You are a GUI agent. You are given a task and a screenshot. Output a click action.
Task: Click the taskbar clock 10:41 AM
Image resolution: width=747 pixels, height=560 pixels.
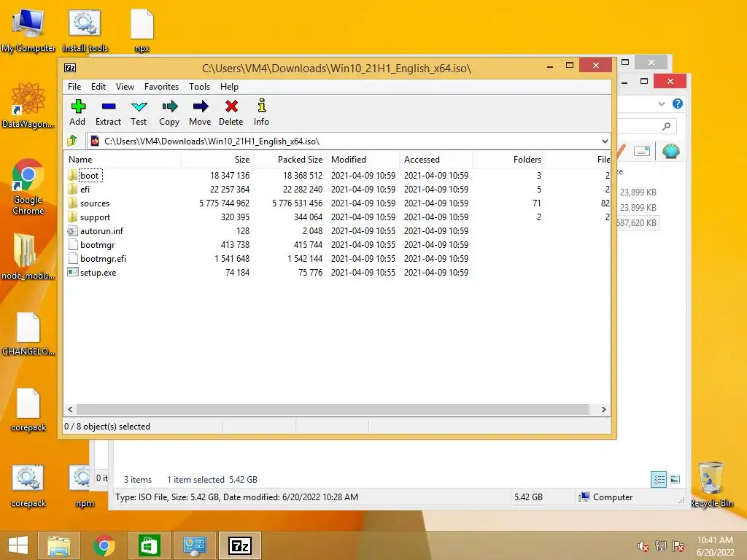pyautogui.click(x=715, y=540)
